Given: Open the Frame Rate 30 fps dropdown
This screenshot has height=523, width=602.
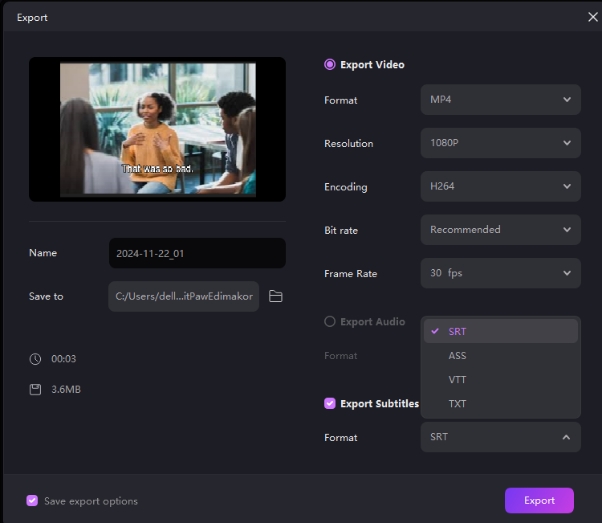Looking at the screenshot, I should [500, 273].
